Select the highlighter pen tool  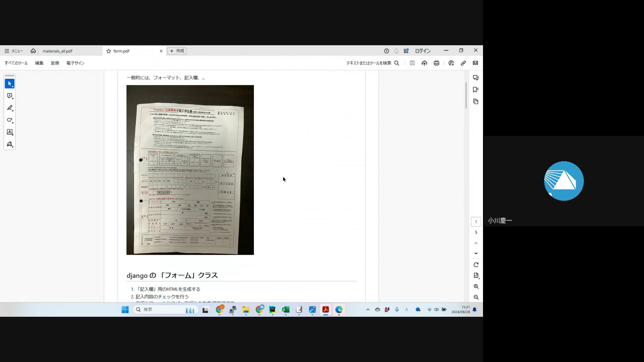[10, 108]
